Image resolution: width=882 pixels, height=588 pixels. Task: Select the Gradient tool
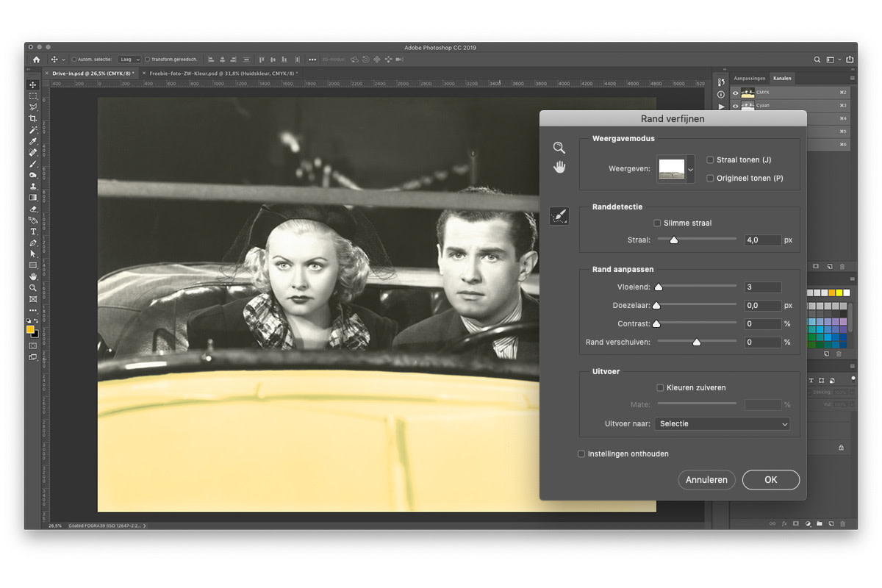(33, 197)
